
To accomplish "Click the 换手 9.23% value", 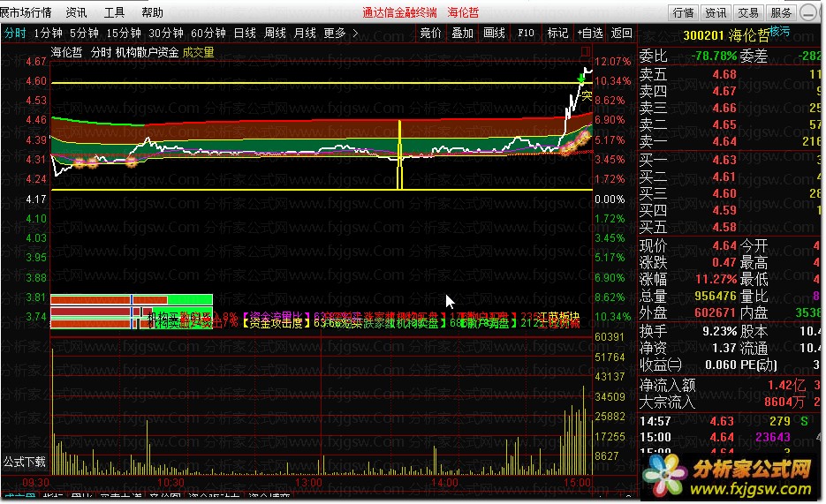I will [720, 332].
